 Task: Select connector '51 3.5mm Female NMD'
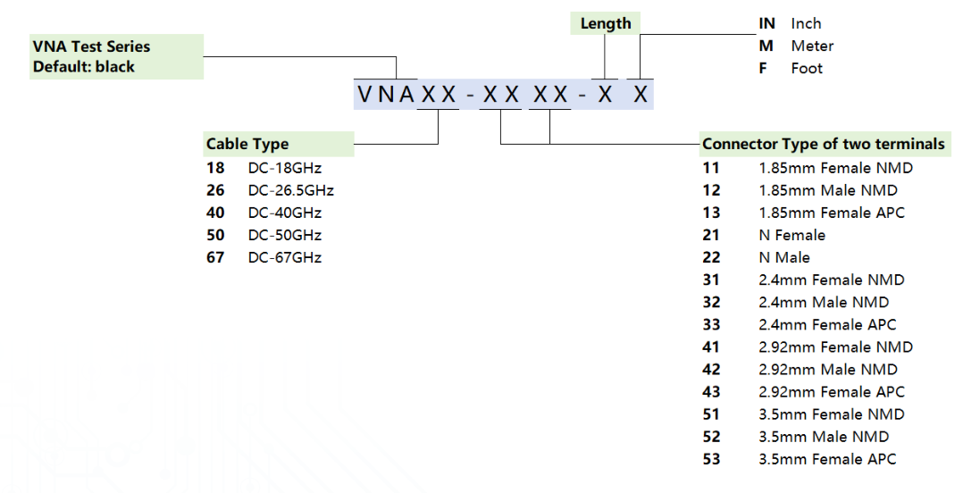click(803, 415)
